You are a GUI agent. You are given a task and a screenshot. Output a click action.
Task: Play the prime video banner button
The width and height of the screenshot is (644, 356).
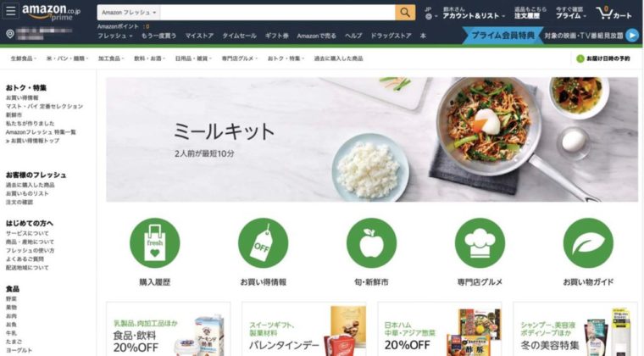point(632,36)
